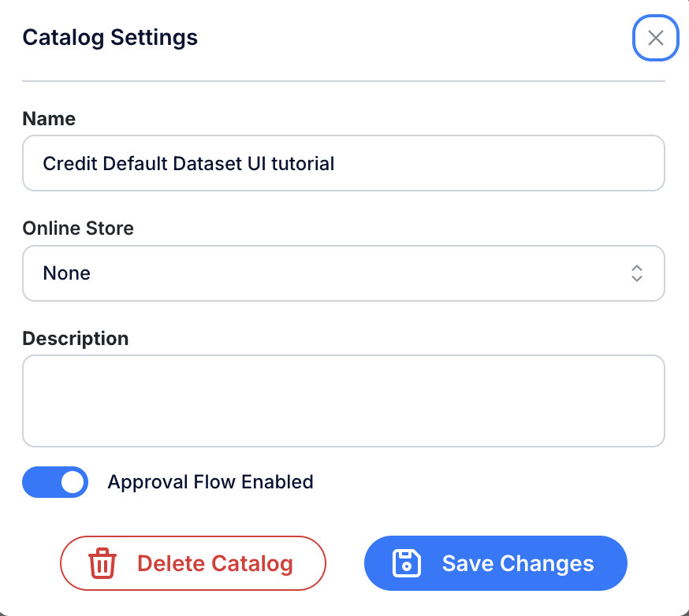689x616 pixels.
Task: Expand the Online Store selection showing None
Action: tap(343, 273)
